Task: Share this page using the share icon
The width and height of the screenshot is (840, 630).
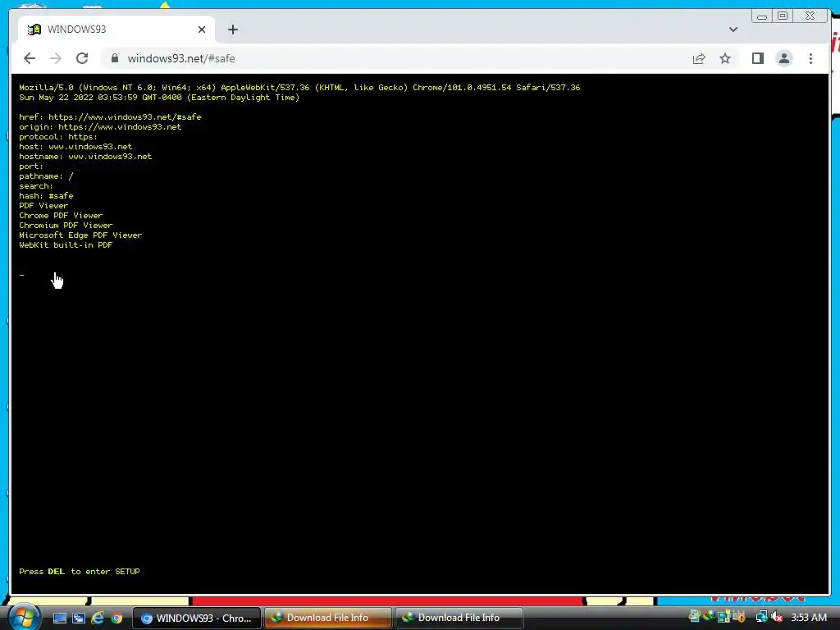Action: tap(699, 58)
